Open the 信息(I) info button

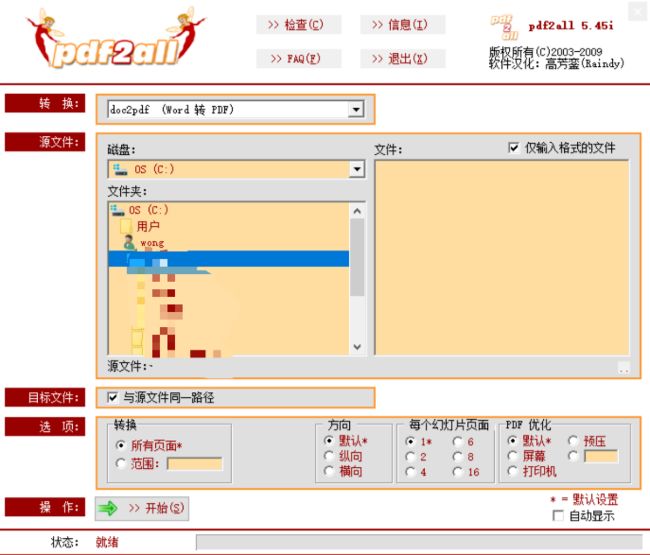tap(403, 24)
